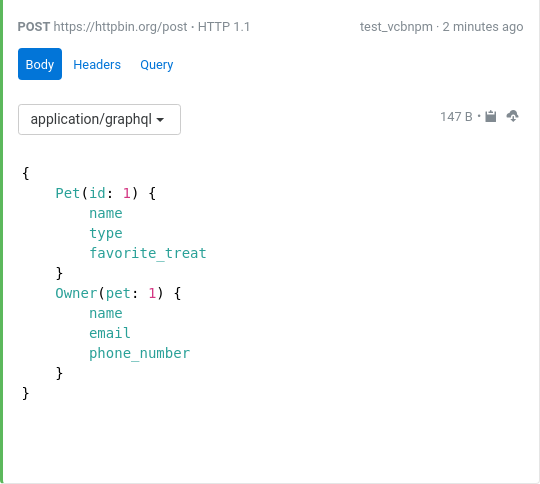Click the 147 B size label
This screenshot has width=540, height=484.
[456, 117]
